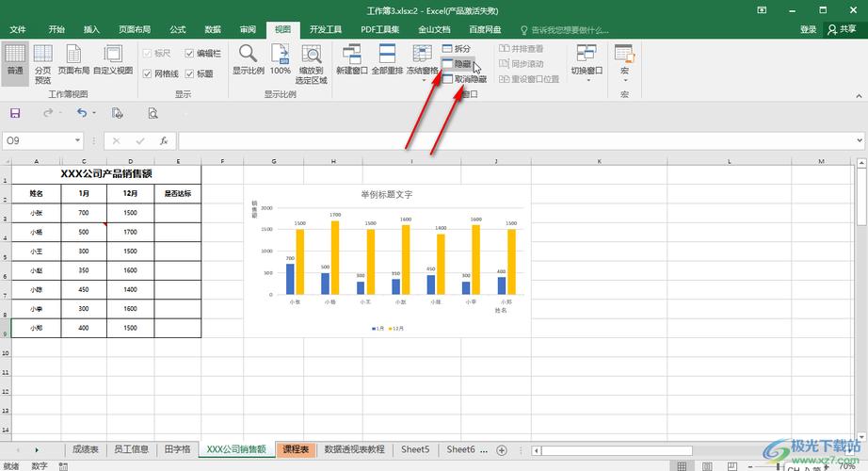Image resolution: width=868 pixels, height=471 pixels.
Task: Open Ribbon Display Options
Action: point(763,10)
